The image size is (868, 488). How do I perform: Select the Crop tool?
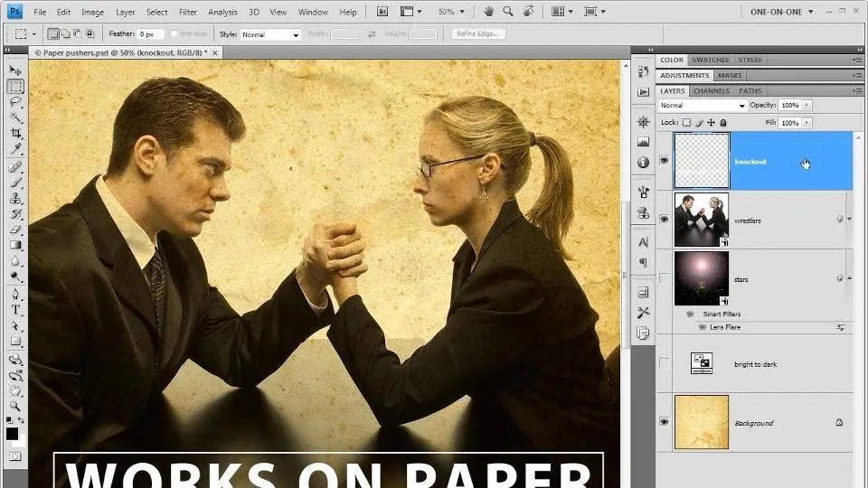pos(15,133)
